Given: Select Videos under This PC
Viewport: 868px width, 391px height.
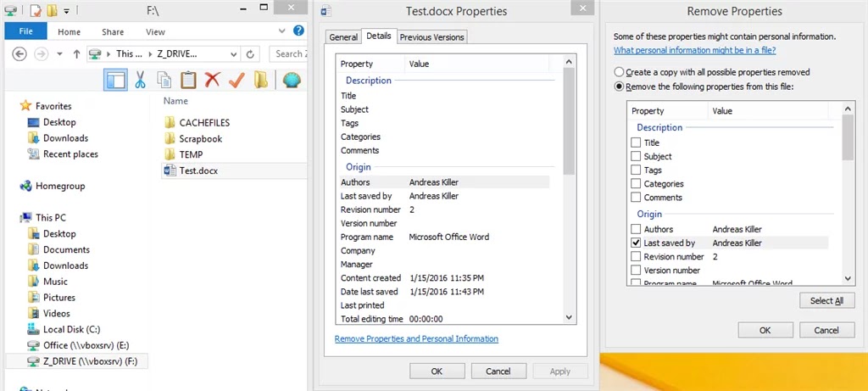Looking at the screenshot, I should (x=57, y=314).
